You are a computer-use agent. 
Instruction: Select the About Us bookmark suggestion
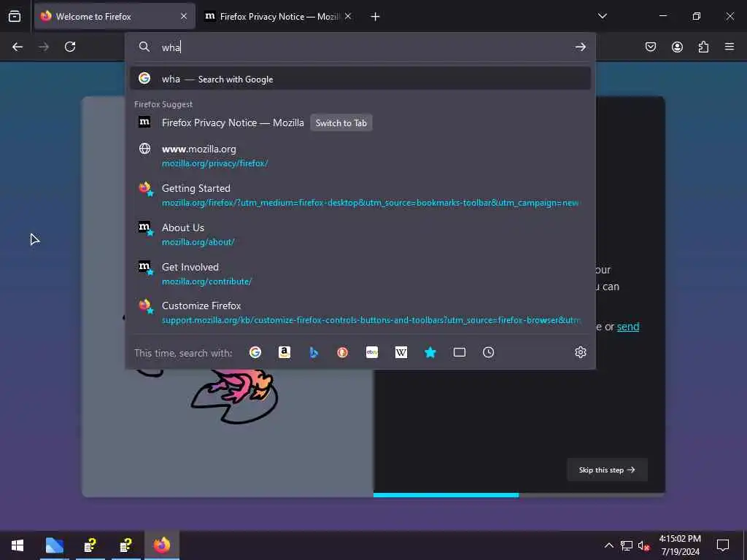(360, 234)
